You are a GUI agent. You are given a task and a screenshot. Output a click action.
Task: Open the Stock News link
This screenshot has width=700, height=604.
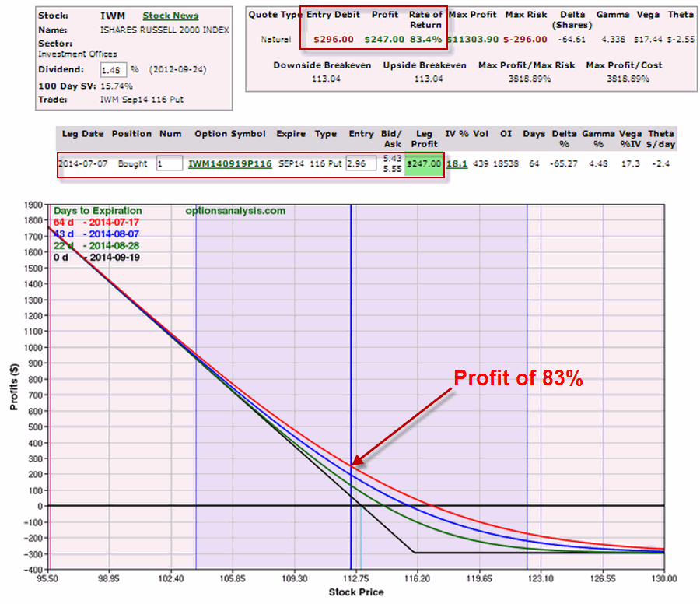170,16
